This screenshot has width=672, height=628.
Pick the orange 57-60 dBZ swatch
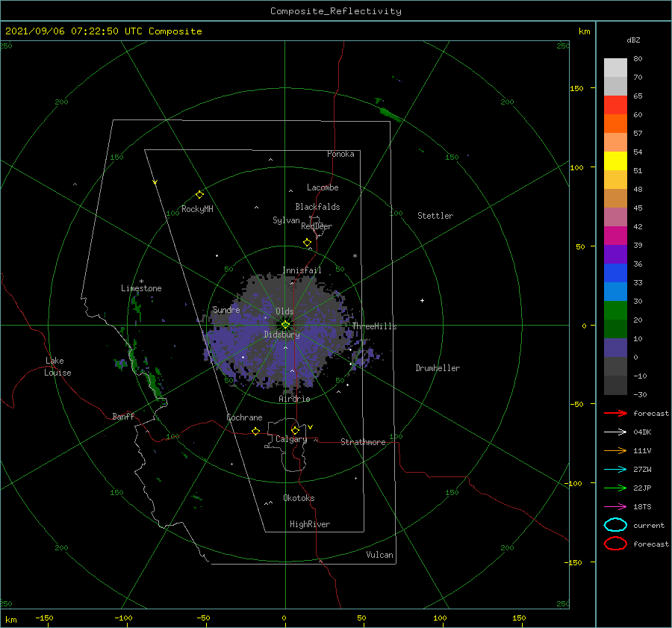click(615, 124)
